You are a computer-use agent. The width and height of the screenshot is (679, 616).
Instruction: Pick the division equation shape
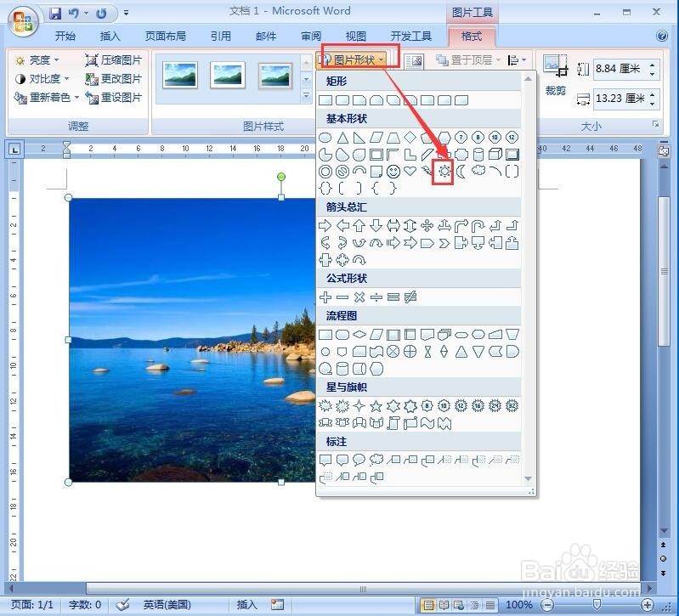tap(376, 297)
